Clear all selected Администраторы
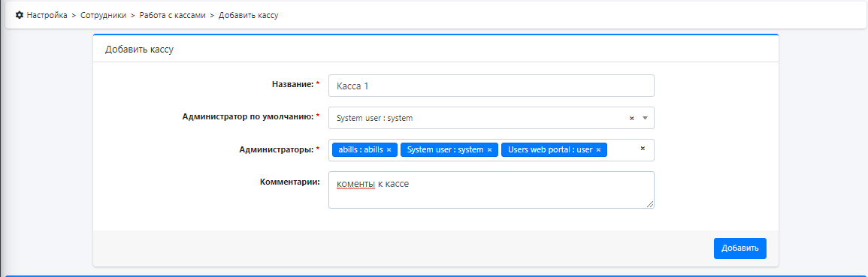868x277 pixels. pyautogui.click(x=643, y=149)
